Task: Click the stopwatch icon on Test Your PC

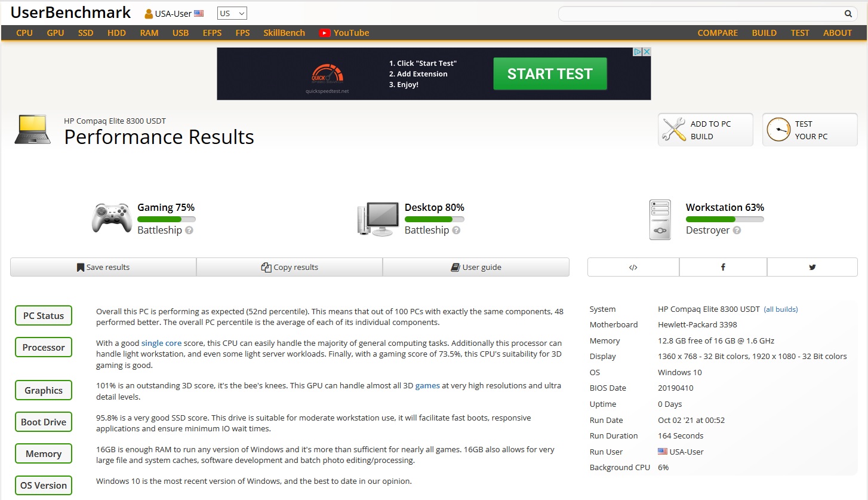Action: point(780,129)
